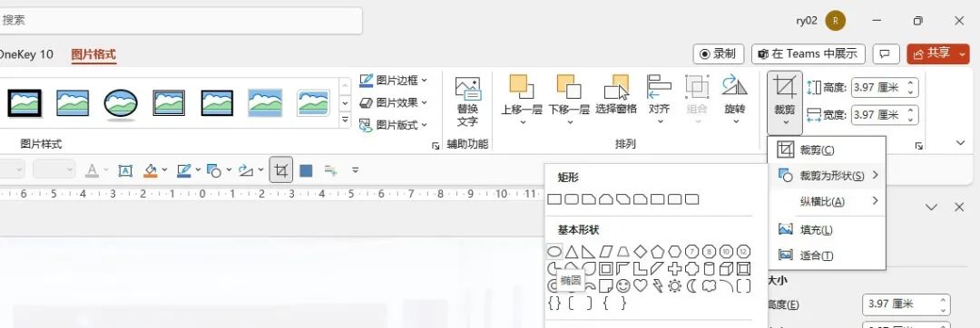Select the crescent moon shape

point(691,285)
